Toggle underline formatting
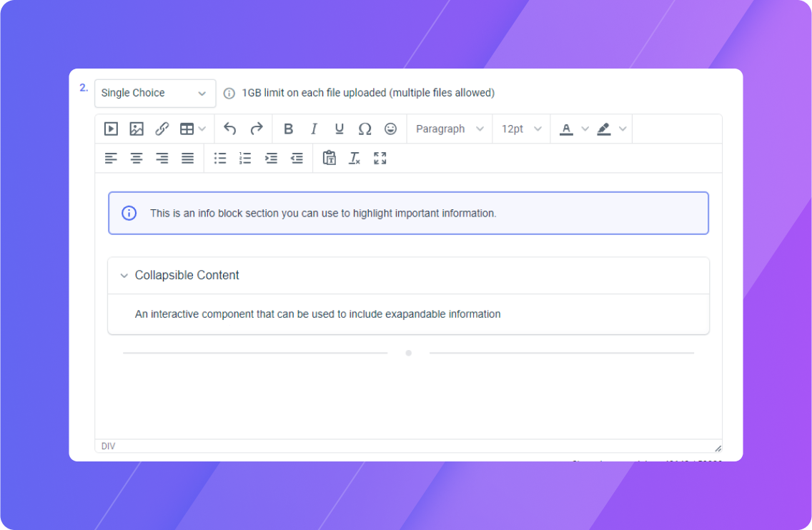Image resolution: width=812 pixels, height=530 pixels. 339,129
